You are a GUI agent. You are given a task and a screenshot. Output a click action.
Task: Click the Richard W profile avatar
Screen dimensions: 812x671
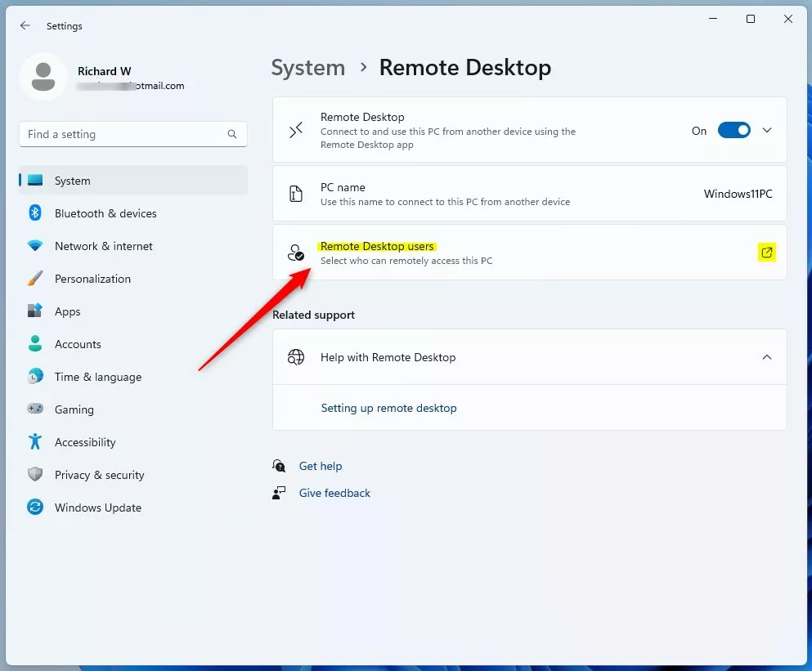(43, 77)
